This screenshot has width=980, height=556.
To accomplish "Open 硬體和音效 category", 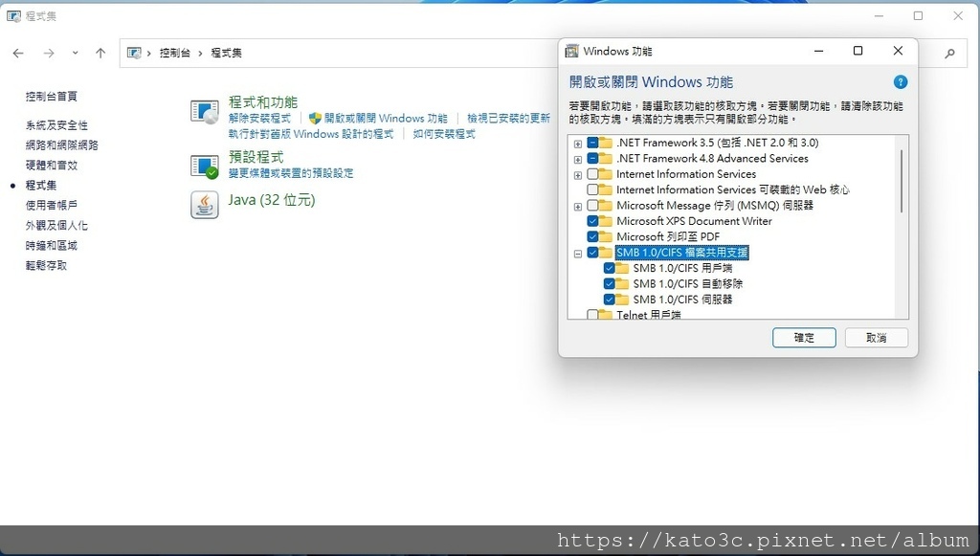I will (x=52, y=165).
